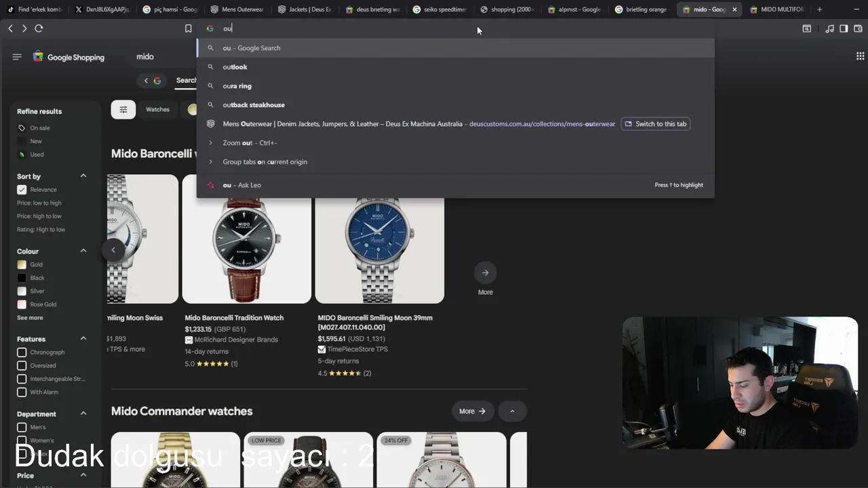Switch to the TikTok Find erkek kombin tab
The image size is (868, 488).
[x=34, y=9]
